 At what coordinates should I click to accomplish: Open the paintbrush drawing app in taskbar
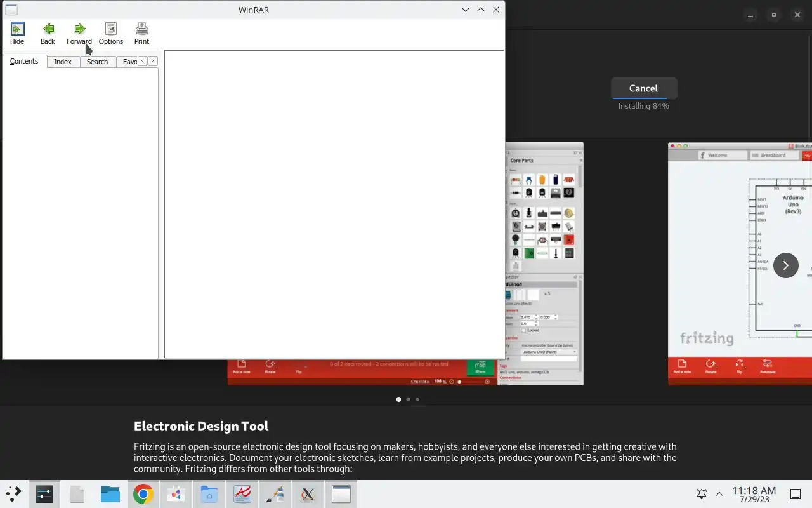click(x=275, y=494)
